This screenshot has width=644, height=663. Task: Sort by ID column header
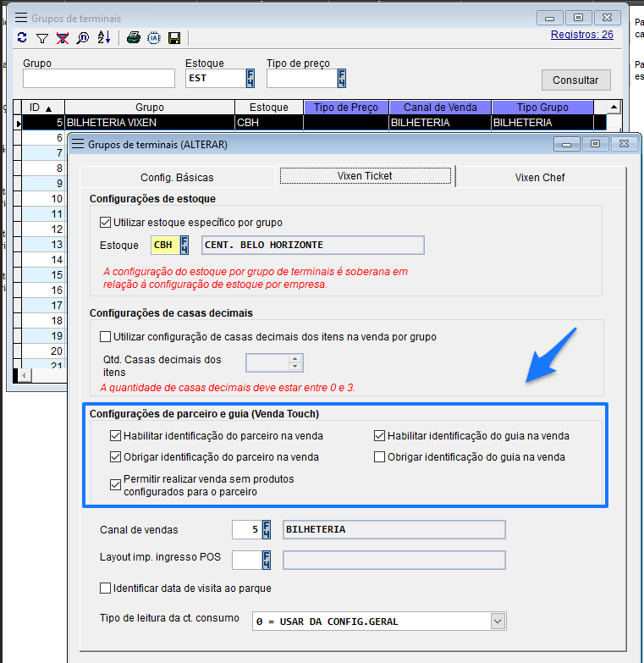point(43,108)
